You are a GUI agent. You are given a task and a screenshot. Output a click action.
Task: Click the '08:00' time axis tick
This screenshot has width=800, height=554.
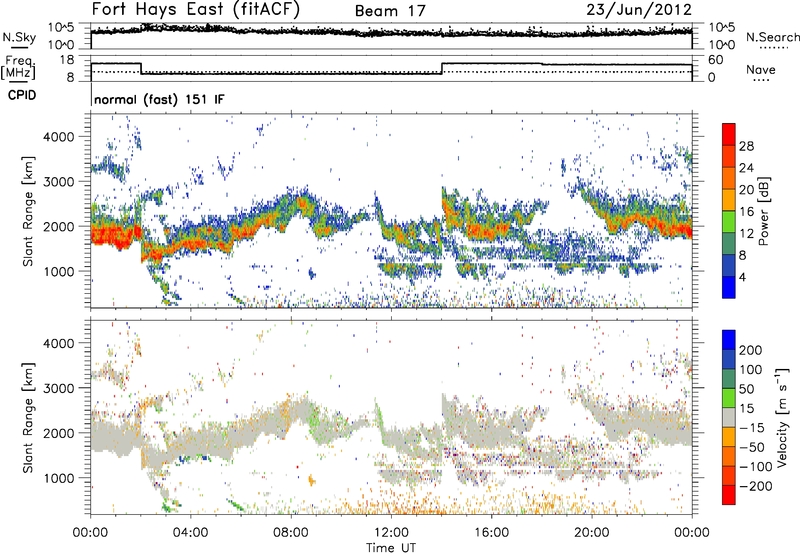(290, 533)
